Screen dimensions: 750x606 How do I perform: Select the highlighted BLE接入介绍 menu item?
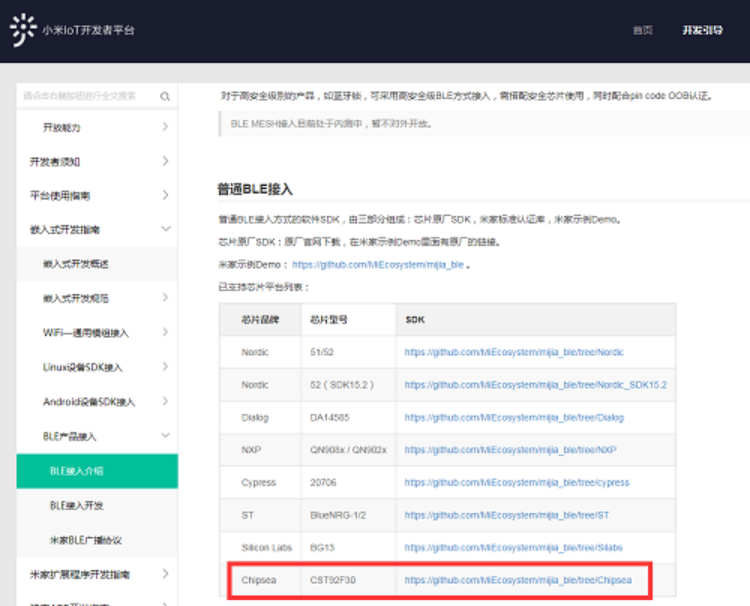[x=97, y=471]
